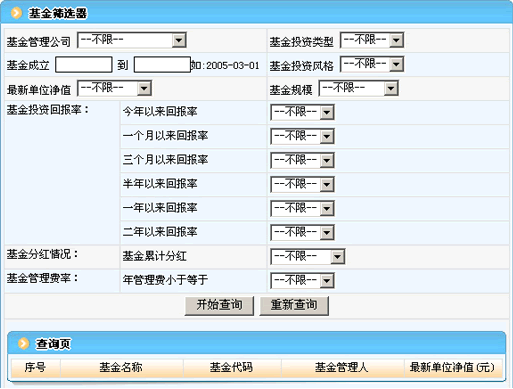Click the 基金分红情况 section label
The image size is (513, 389).
coord(42,254)
